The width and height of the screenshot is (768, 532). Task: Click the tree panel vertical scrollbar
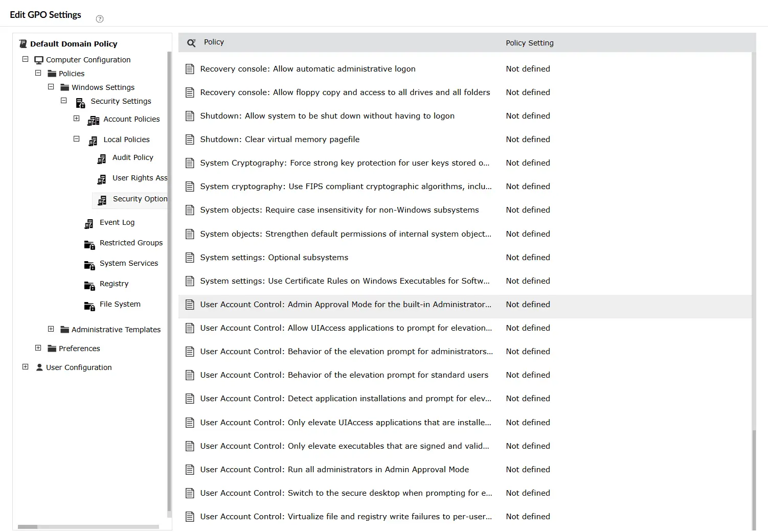(169, 281)
